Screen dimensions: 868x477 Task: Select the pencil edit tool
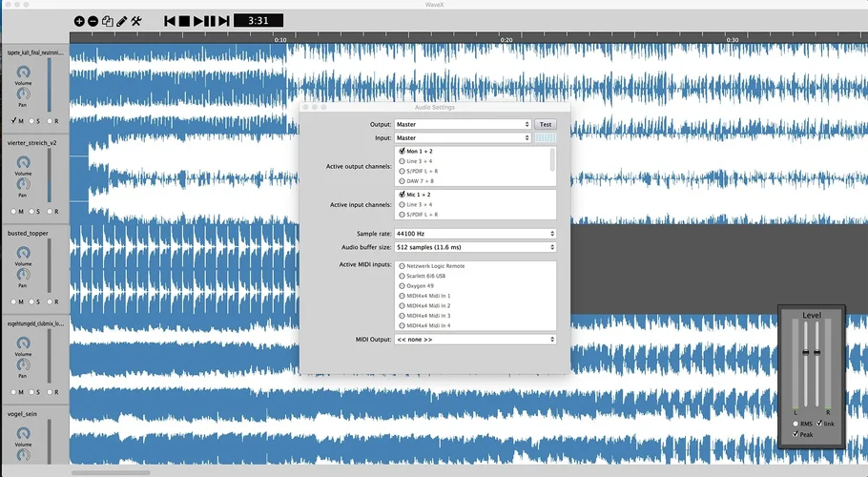[122, 21]
